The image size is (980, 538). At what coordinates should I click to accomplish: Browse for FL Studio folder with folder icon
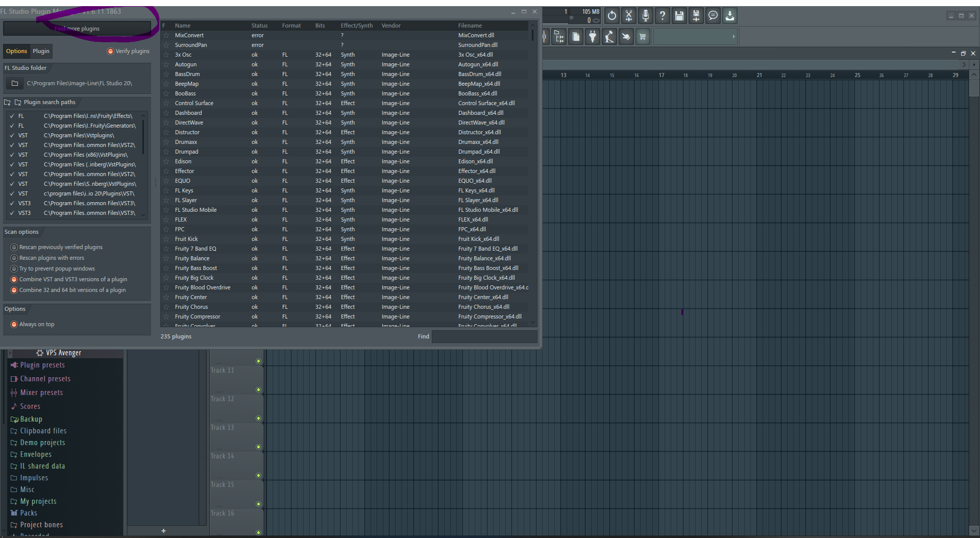(x=15, y=83)
